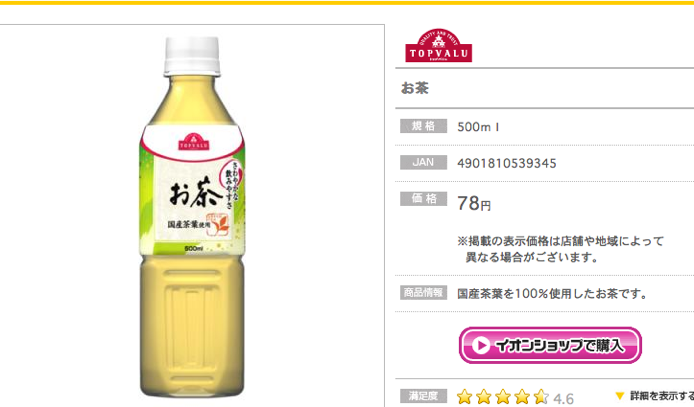694x407 pixels.
Task: Open the tea bottle product image
Action: (x=192, y=217)
